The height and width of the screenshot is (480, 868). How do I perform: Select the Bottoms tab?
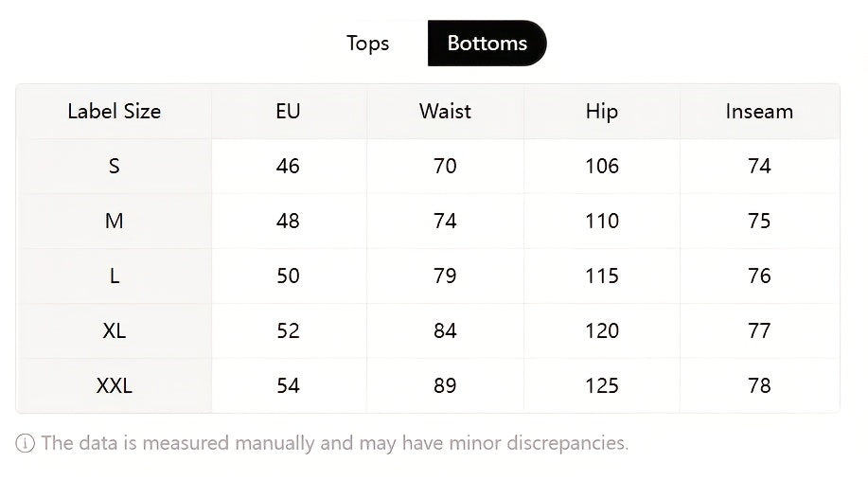(x=487, y=44)
